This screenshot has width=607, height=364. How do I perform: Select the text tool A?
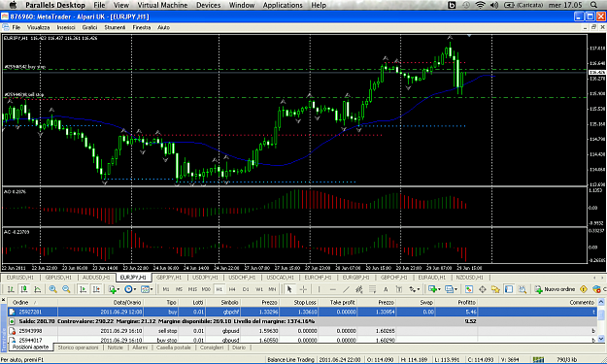386,289
